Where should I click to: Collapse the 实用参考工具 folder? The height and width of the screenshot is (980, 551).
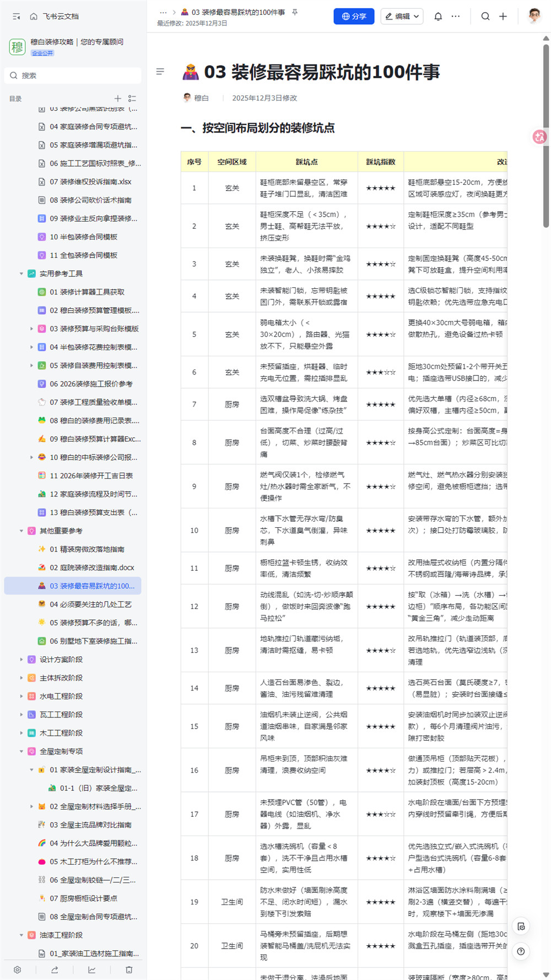21,274
